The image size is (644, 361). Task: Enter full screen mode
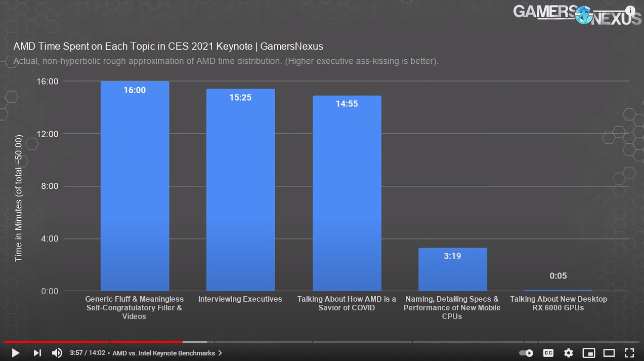coord(629,353)
